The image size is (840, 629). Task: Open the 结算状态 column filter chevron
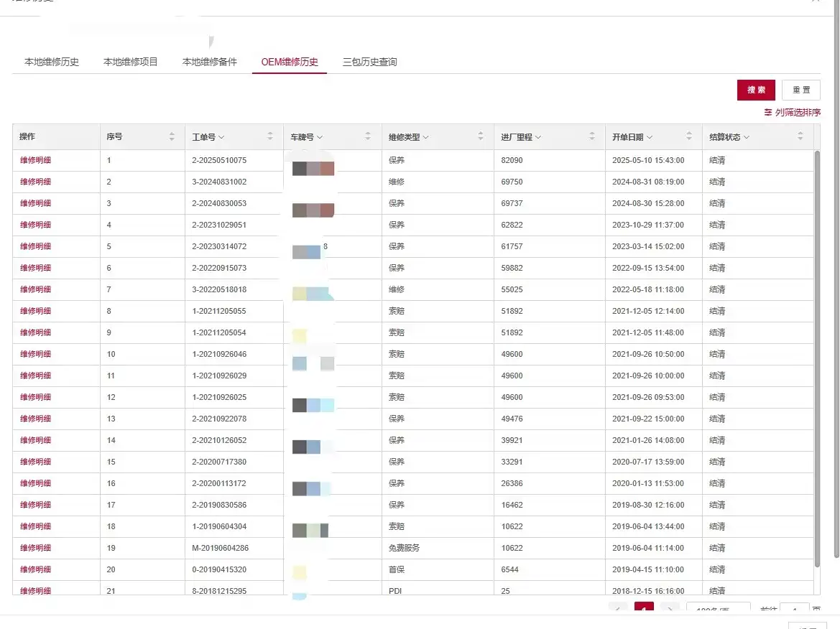point(747,138)
